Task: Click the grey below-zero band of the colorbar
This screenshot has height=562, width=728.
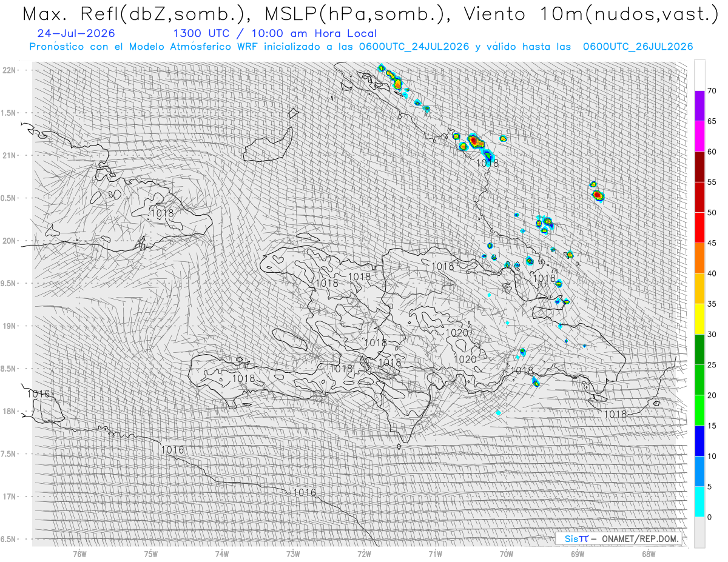Action: (699, 532)
